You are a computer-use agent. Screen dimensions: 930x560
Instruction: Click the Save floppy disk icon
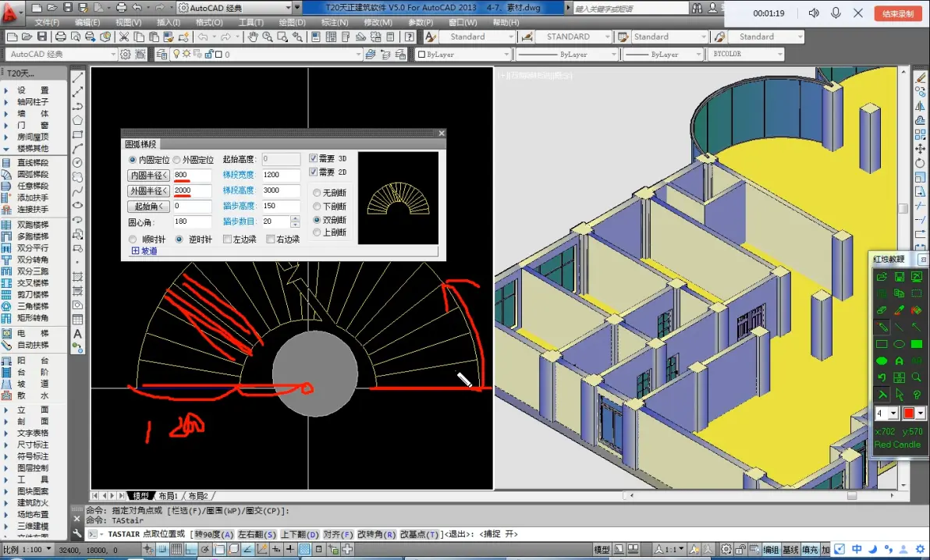[43, 37]
